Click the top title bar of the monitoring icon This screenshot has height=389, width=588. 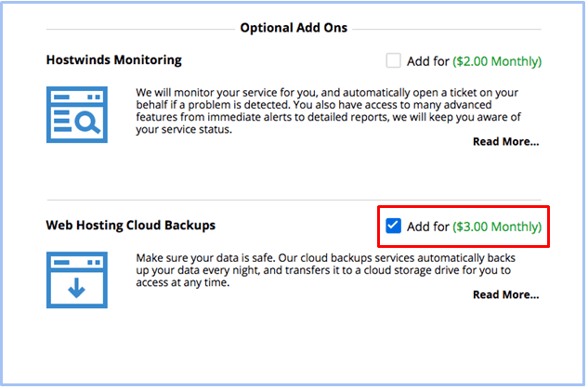point(77,97)
